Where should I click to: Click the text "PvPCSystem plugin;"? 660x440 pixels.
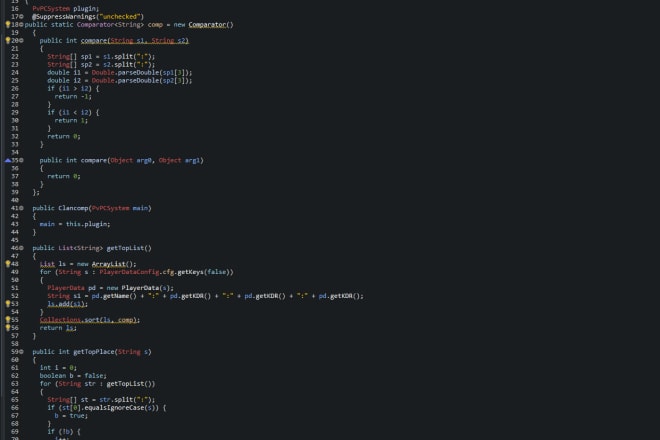tap(66, 8)
